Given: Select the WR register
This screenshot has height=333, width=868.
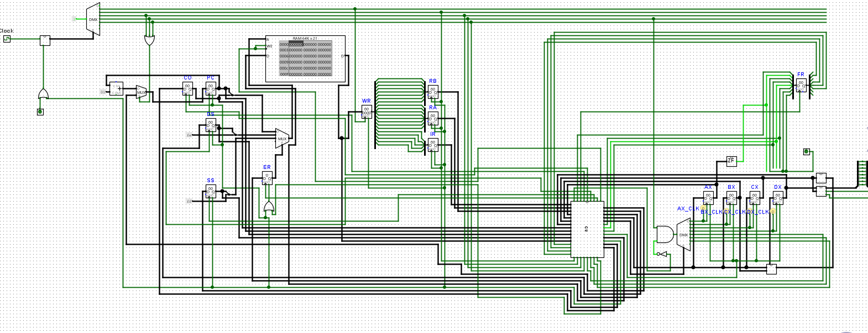Looking at the screenshot, I should click(x=366, y=112).
